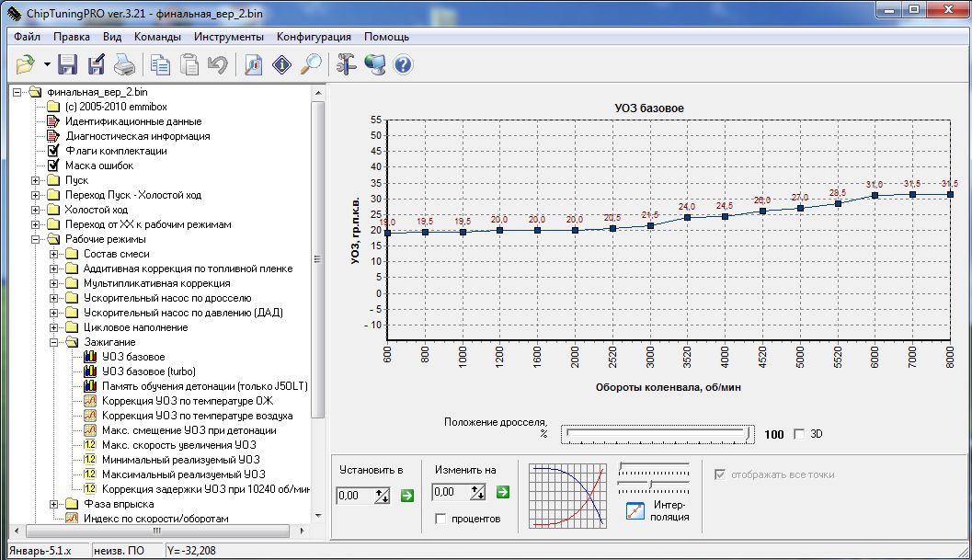Open settings with the tools icon
Viewport: 972px width, 560px height.
pyautogui.click(x=346, y=64)
